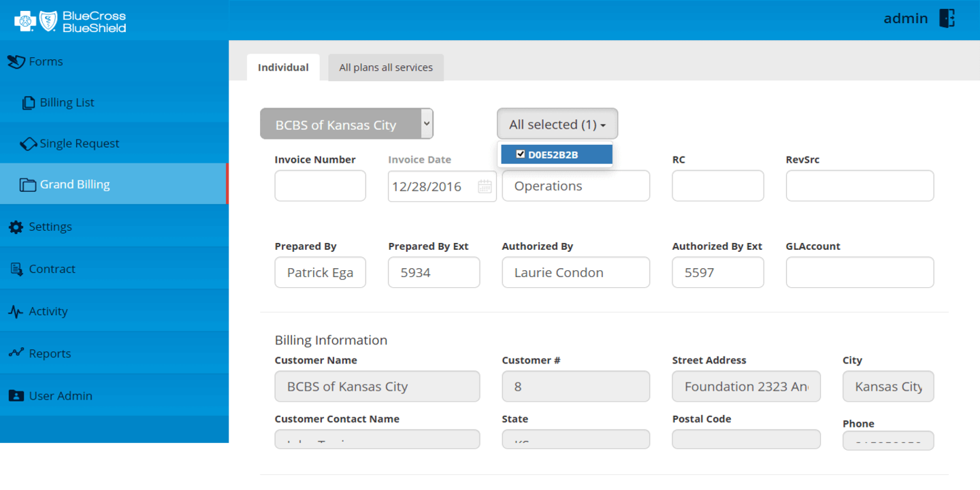Click the Postal Code field
980x490 pixels.
[746, 439]
